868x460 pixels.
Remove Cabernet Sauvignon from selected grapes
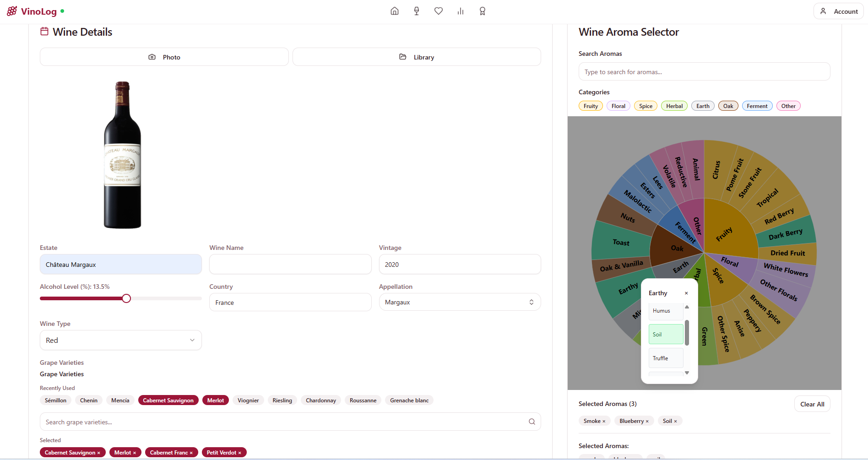pyautogui.click(x=98, y=453)
